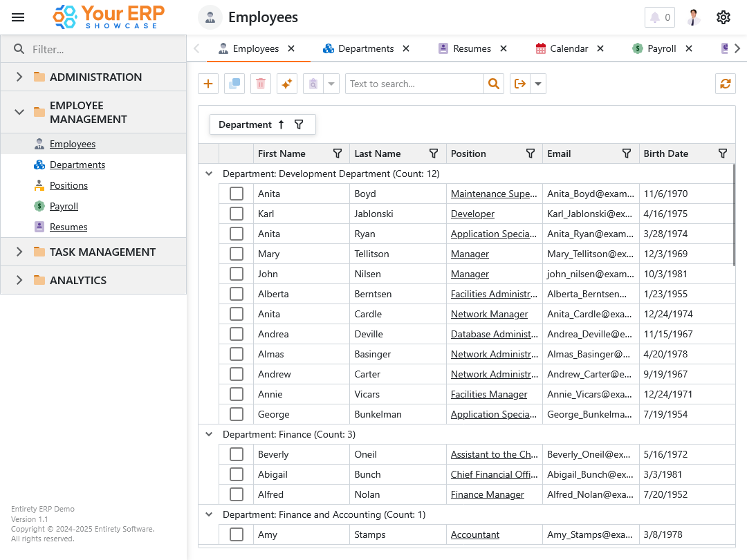
Task: Open John Nilsen's Manager position link
Action: 470,274
